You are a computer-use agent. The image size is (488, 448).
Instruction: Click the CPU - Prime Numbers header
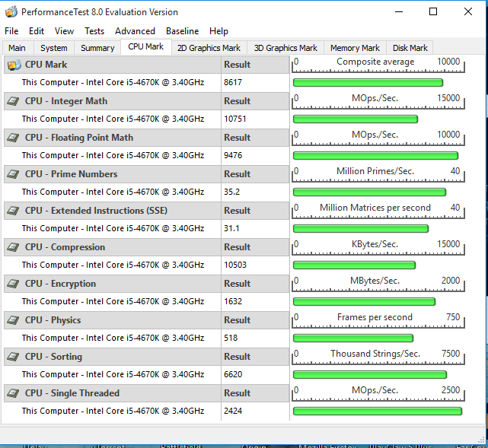71,174
